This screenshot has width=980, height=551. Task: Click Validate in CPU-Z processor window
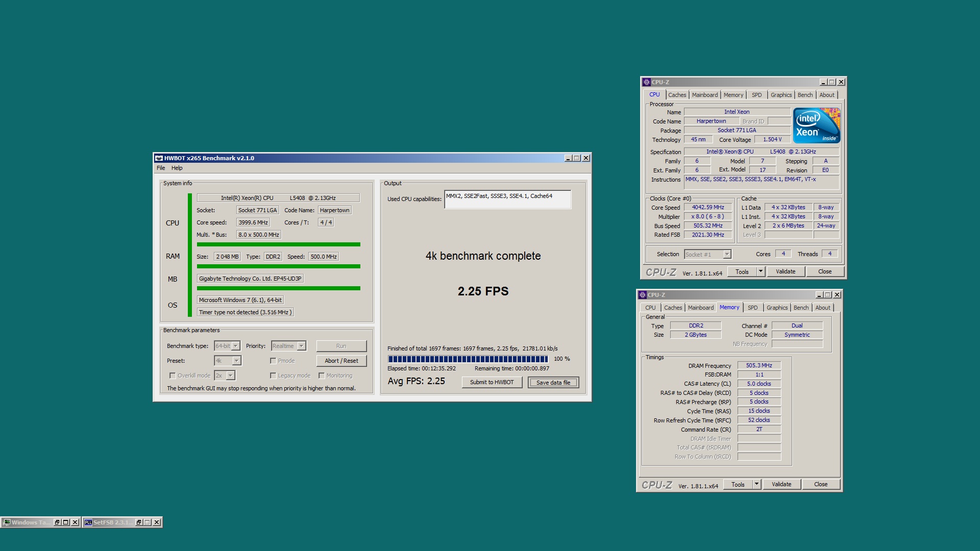786,271
